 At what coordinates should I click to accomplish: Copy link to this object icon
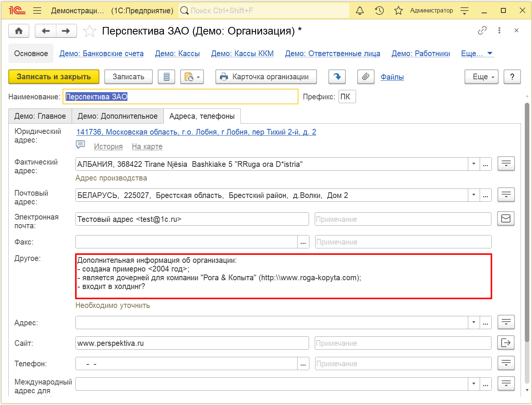click(x=482, y=30)
